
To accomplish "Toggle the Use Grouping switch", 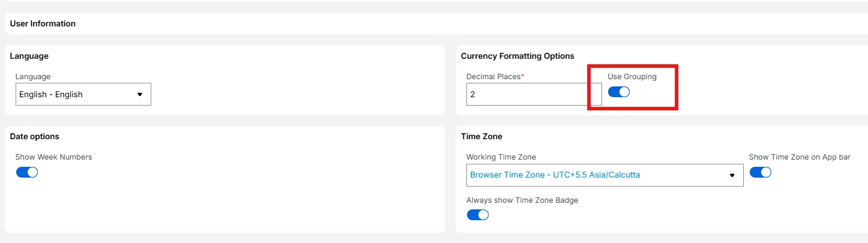I will coord(618,92).
